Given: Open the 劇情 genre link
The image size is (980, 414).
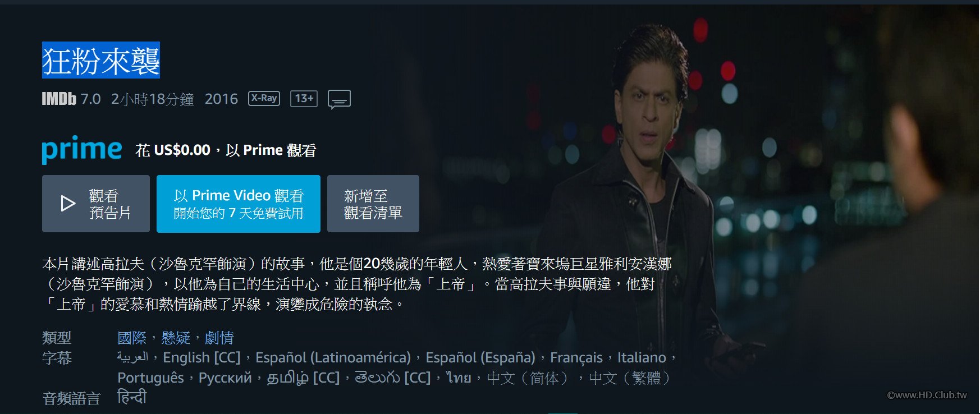Looking at the screenshot, I should [219, 338].
